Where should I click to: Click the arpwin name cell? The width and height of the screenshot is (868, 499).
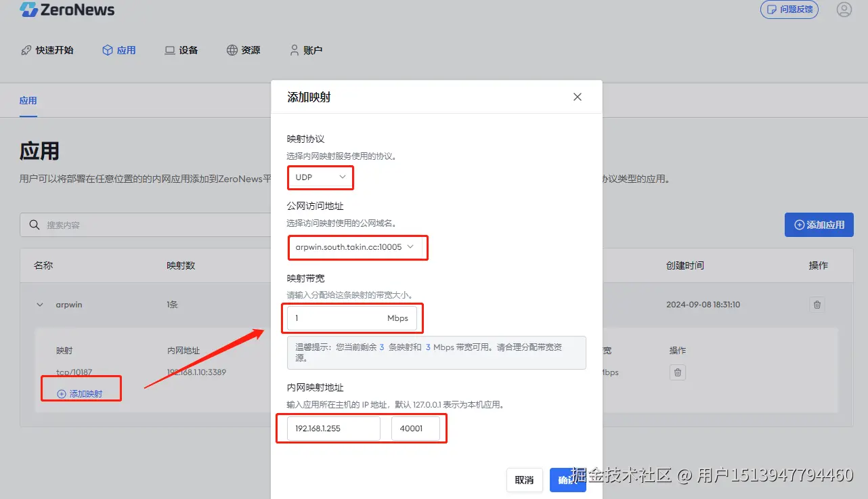tap(69, 305)
